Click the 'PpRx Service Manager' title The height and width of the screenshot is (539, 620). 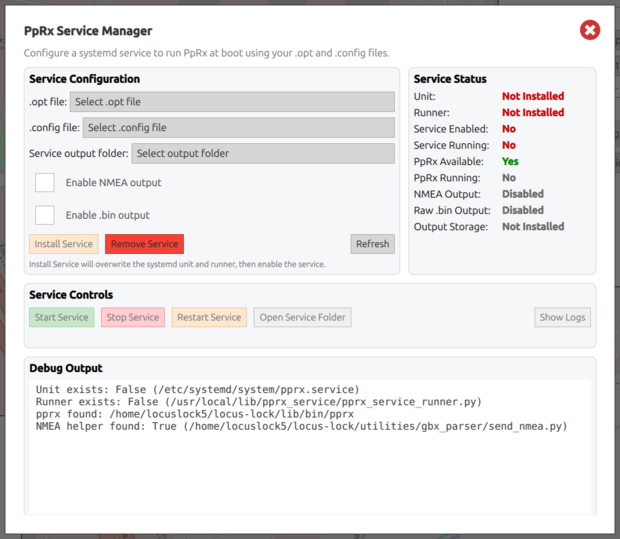[x=88, y=31]
